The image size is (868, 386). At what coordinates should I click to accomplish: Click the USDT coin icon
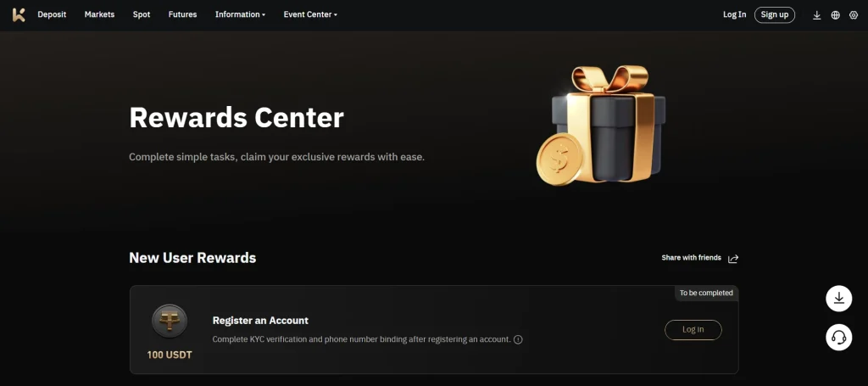[x=170, y=322]
